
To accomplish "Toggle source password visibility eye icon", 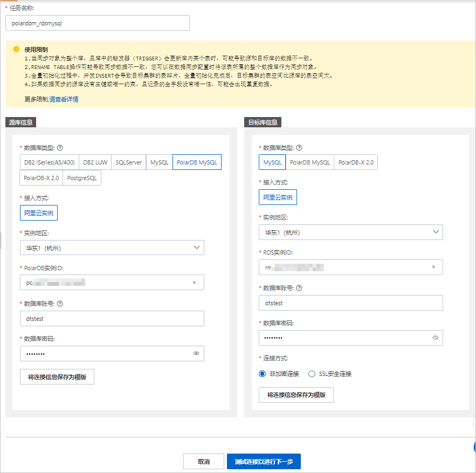I will click(196, 353).
